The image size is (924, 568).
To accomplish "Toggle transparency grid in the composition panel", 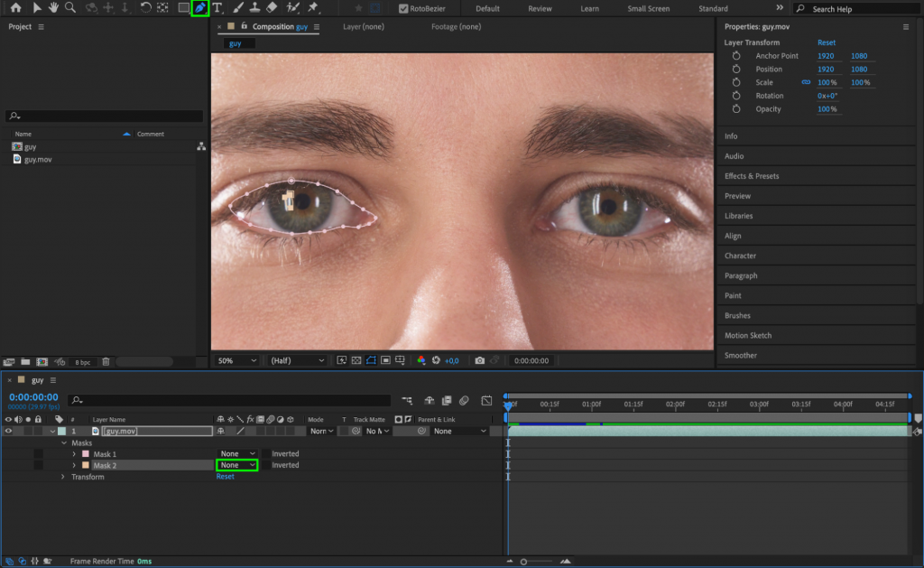I will [x=358, y=360].
